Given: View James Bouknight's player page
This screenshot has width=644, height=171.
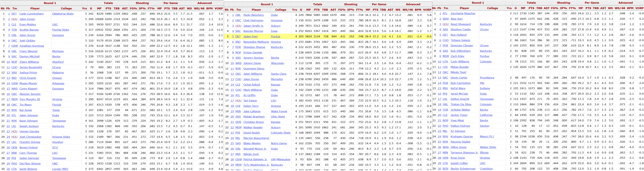Looking at the screenshot, I should pyautogui.click(x=31, y=67).
